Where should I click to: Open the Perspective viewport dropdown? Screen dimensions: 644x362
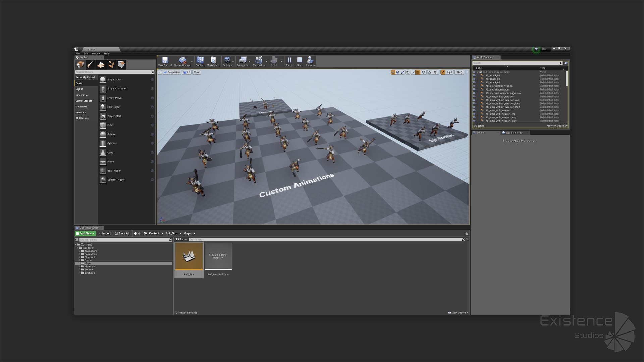(172, 72)
